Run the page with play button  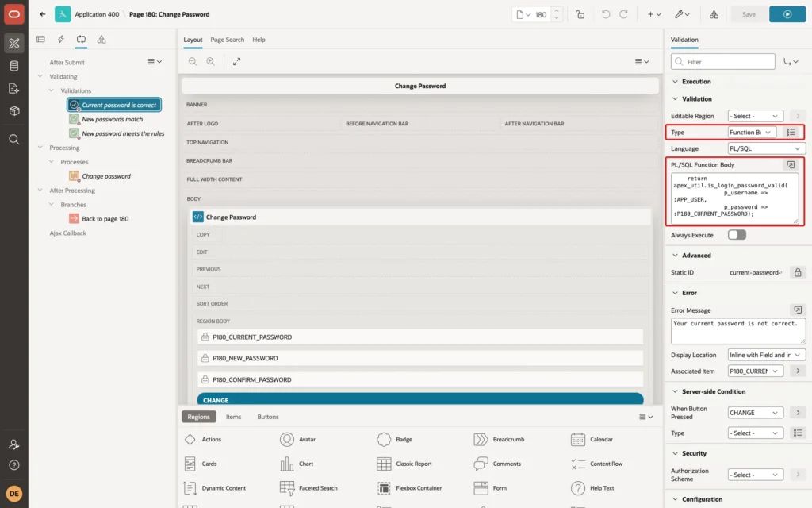coord(787,14)
